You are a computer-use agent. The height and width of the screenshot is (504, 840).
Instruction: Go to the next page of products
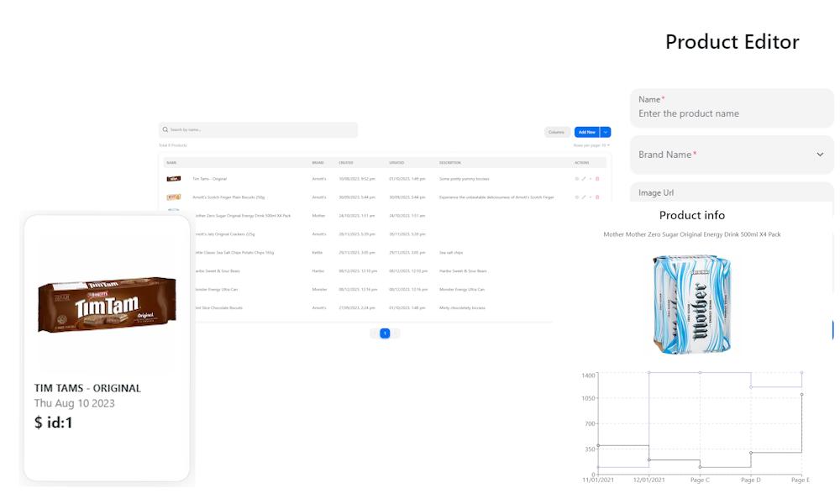396,333
